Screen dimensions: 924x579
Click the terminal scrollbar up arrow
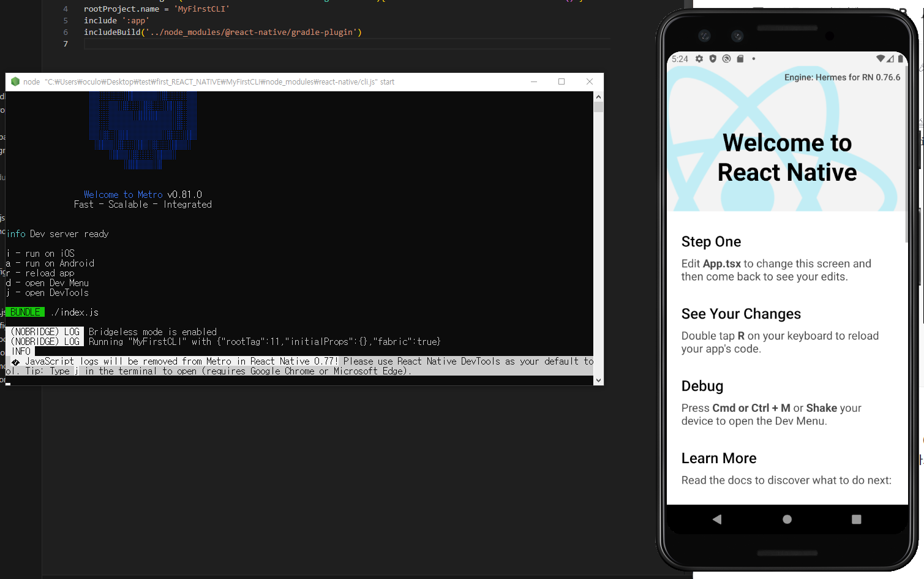(598, 96)
